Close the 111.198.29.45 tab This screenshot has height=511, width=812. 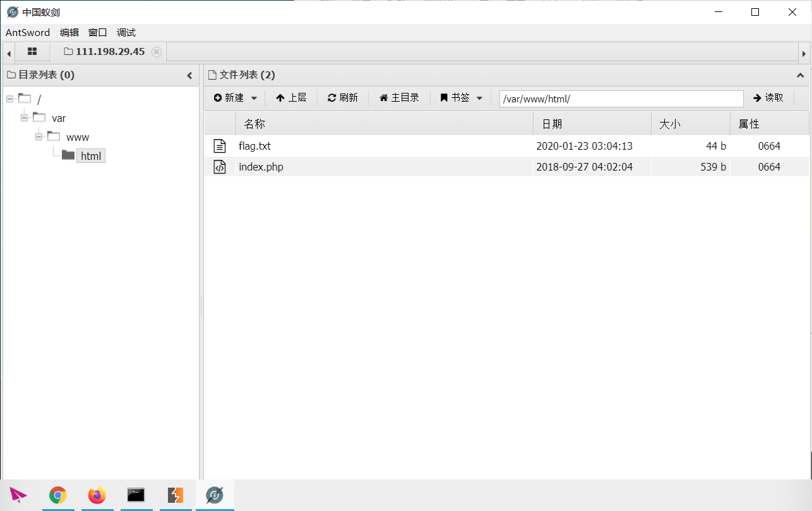[x=157, y=52]
